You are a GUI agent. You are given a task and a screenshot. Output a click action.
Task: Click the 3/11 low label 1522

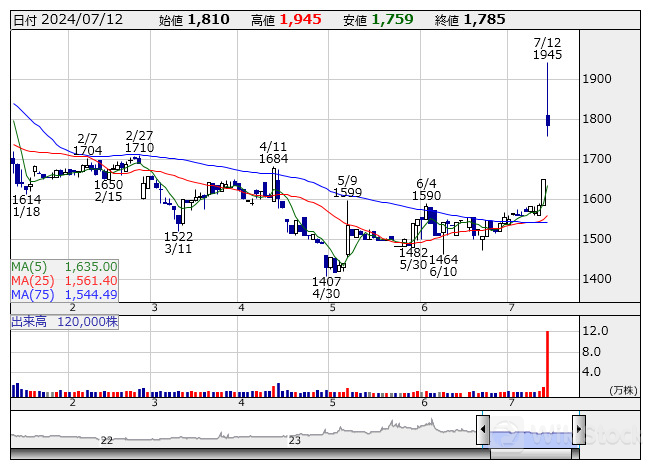pos(178,243)
